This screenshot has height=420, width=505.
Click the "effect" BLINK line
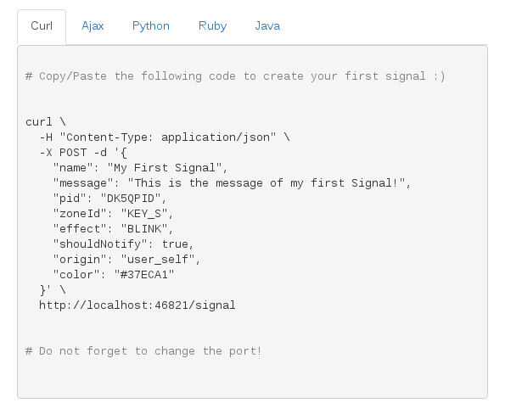(x=113, y=229)
